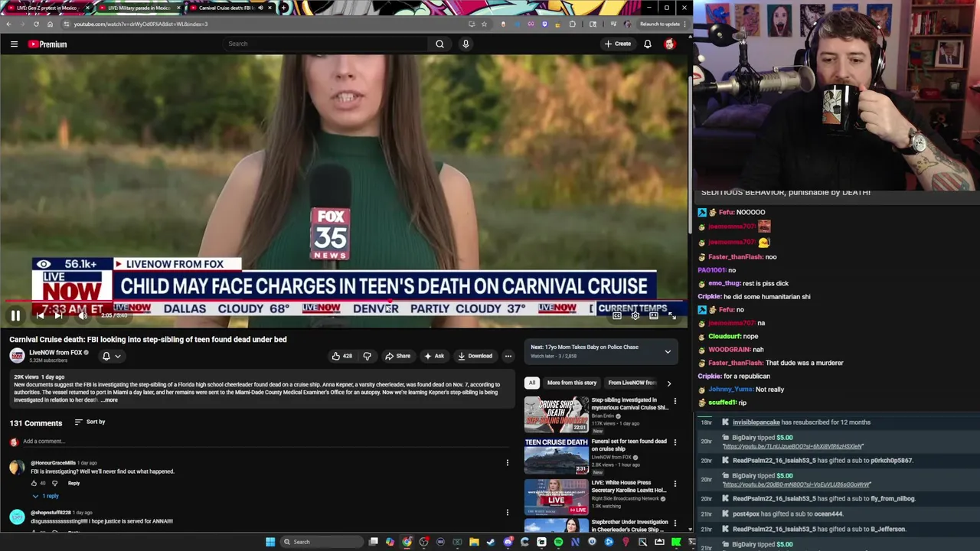Toggle closed captions on the video
The width and height of the screenshot is (980, 551).
point(617,315)
